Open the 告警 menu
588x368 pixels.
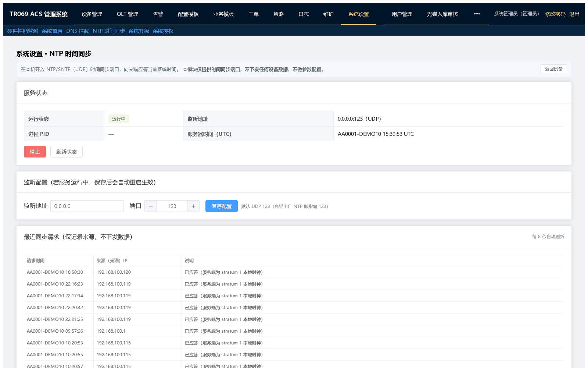coord(158,14)
